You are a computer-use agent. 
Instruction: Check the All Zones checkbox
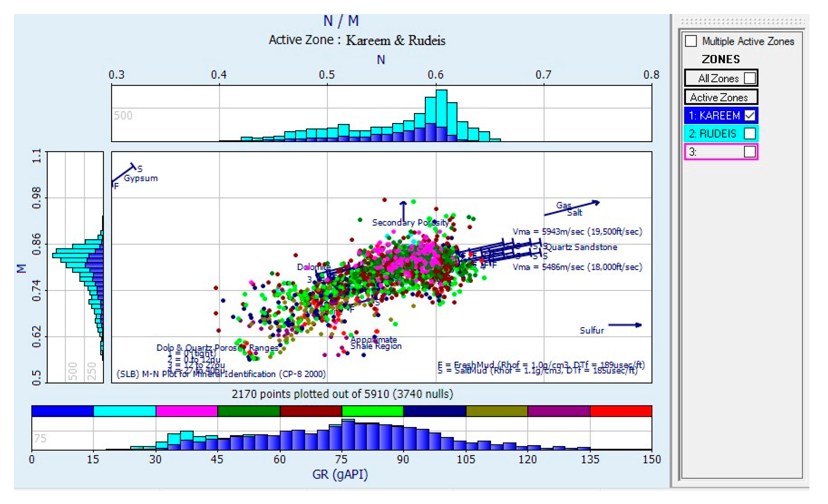tap(750, 78)
